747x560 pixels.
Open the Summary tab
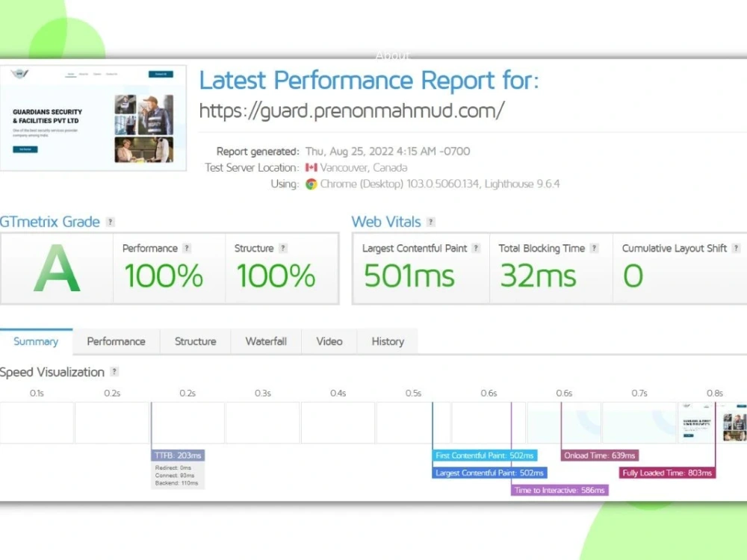click(x=36, y=341)
